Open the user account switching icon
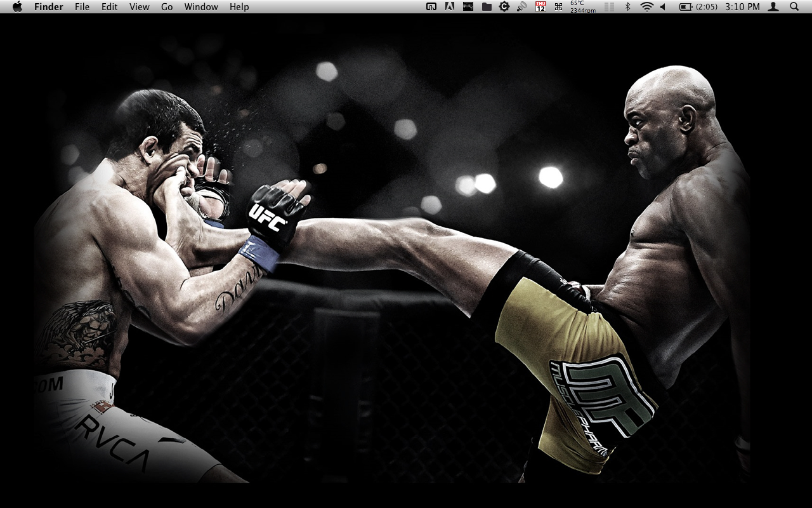This screenshot has width=812, height=508. coord(773,7)
